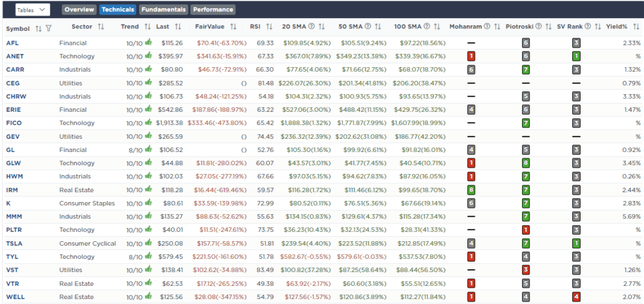The image size is (644, 304).
Task: Show SV Rank help question icon
Action: coord(588,26)
